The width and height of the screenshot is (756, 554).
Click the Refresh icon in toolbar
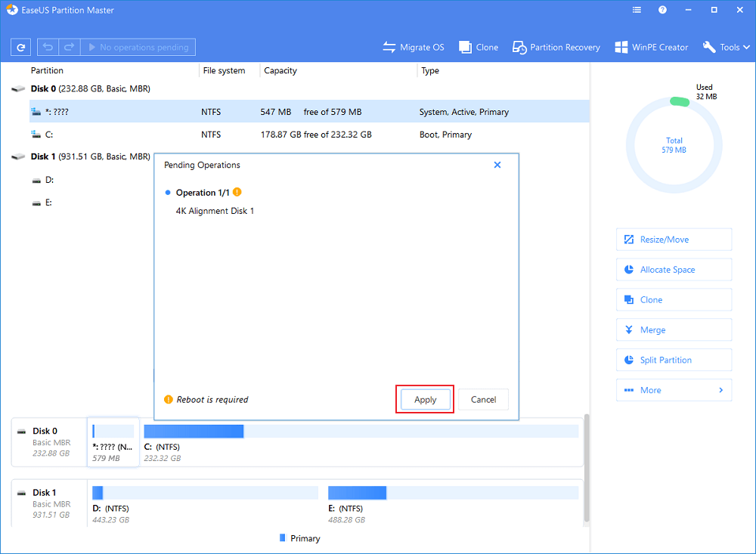pyautogui.click(x=20, y=47)
